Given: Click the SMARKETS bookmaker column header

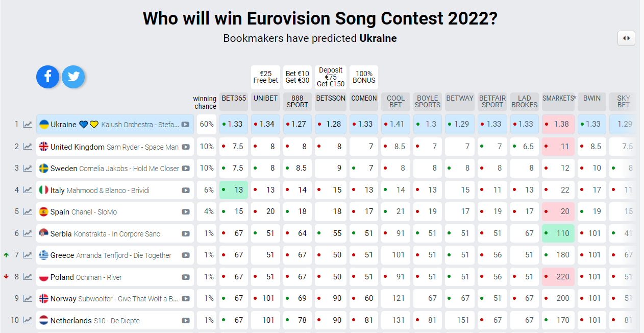Looking at the screenshot, I should [559, 99].
